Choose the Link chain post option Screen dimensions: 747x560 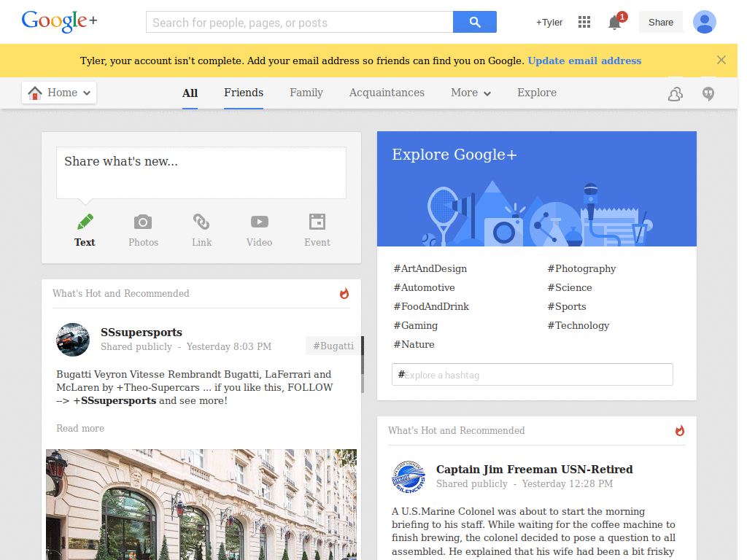201,230
